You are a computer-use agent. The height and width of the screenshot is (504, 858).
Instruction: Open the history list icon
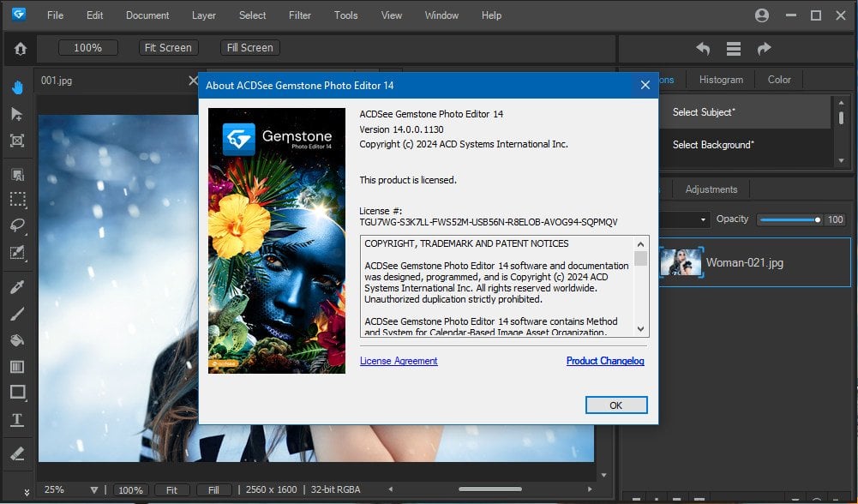click(734, 49)
